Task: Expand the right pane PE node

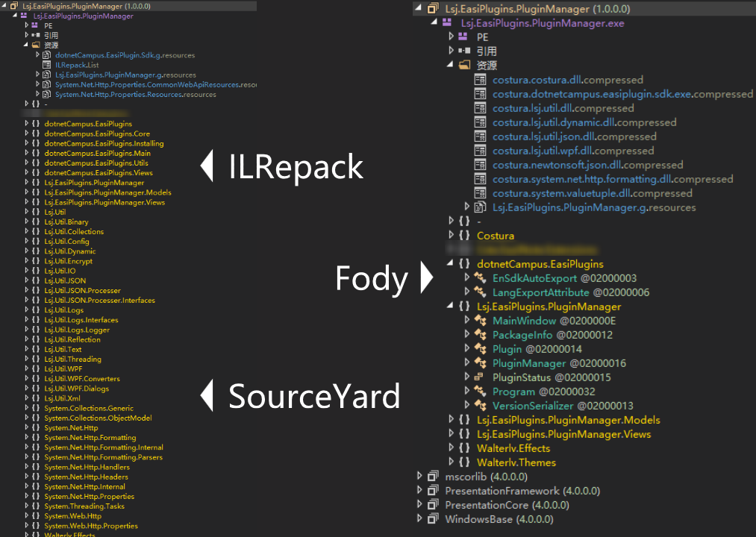Action: click(451, 37)
